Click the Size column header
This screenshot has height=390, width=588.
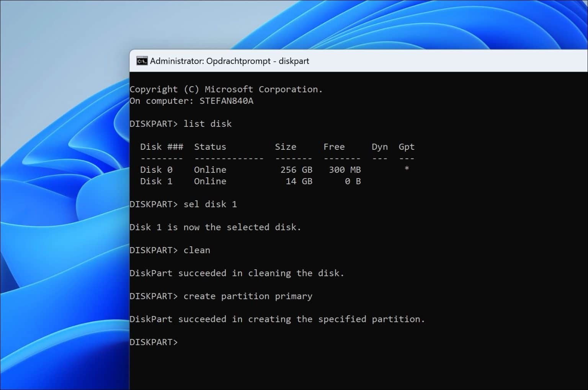(285, 147)
